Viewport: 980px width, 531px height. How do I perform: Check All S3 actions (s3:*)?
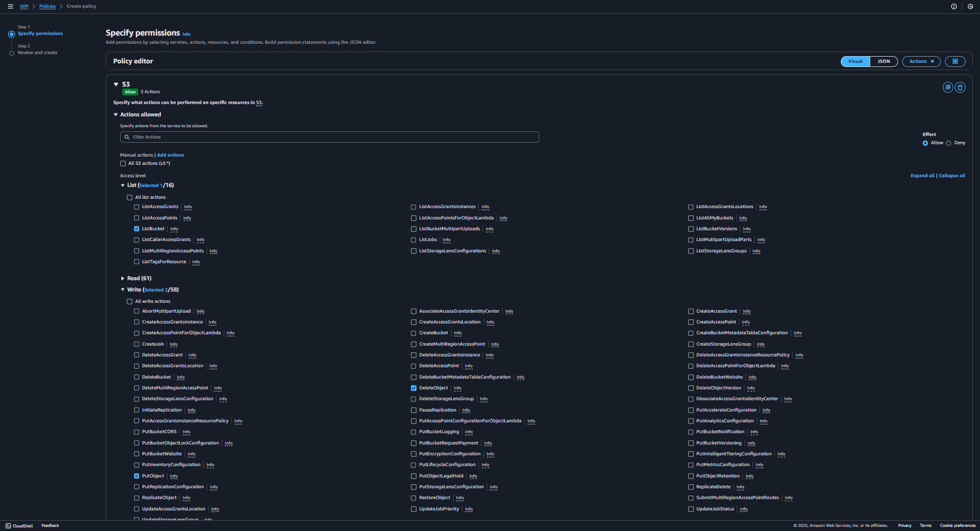point(123,163)
